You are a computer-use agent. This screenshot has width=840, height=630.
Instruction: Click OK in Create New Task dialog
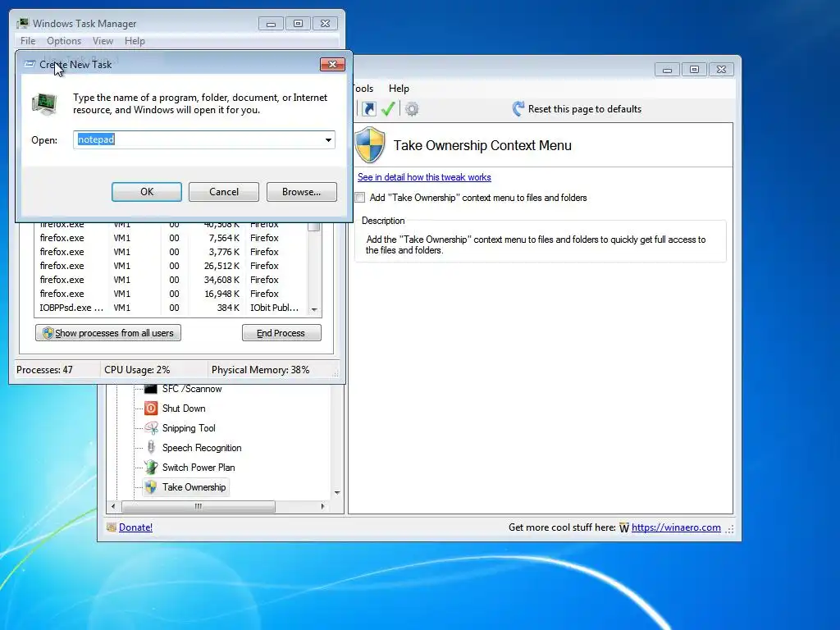[x=147, y=192]
